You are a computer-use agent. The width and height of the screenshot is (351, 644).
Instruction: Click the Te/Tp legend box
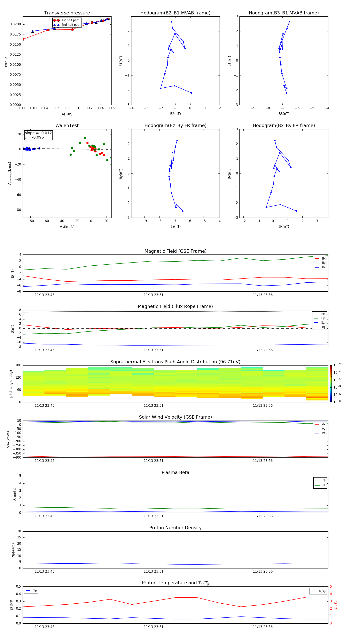coord(318,591)
